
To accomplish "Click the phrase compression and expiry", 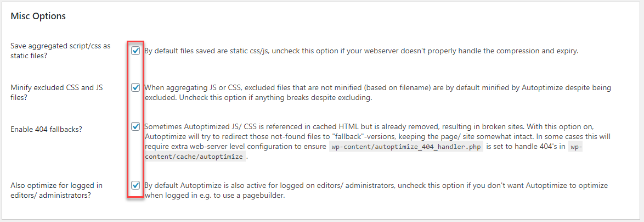I will 541,52.
